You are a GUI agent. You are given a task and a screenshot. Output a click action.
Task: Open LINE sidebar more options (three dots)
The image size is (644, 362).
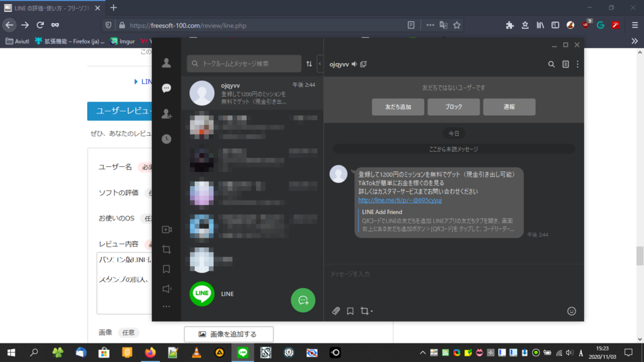pos(166,307)
